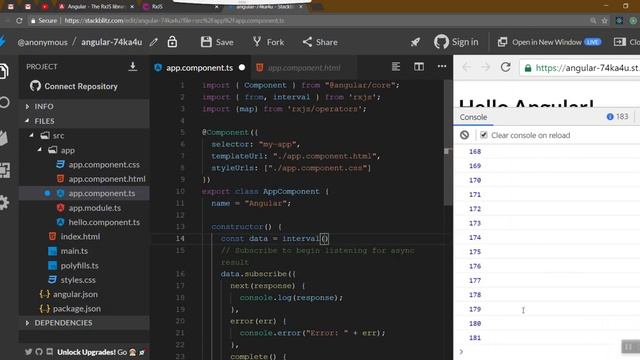Click the rocket deploy icon
This screenshot has height=360, width=640.
(x=415, y=42)
